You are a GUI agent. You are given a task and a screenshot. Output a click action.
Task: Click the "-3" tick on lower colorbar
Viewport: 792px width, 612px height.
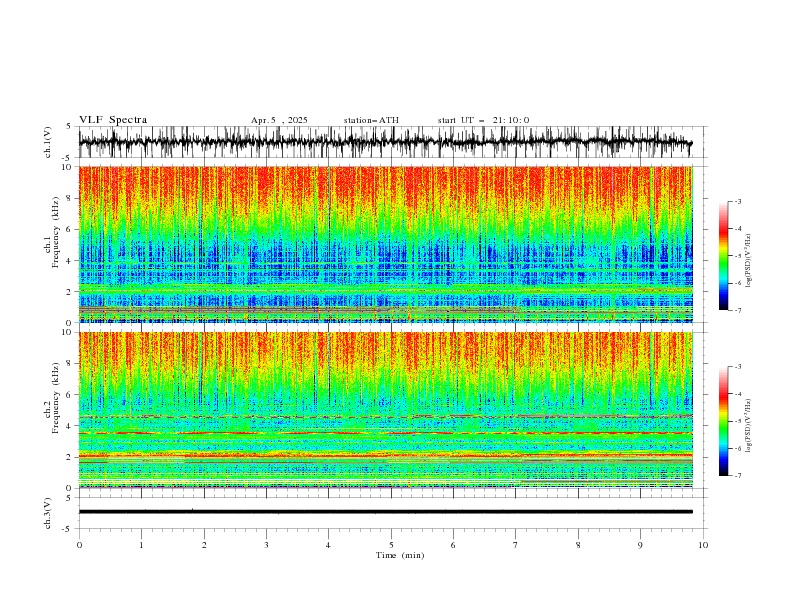737,367
